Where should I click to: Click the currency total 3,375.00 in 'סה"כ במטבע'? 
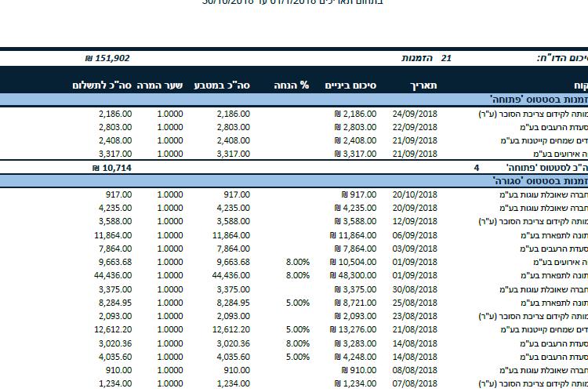pos(234,289)
